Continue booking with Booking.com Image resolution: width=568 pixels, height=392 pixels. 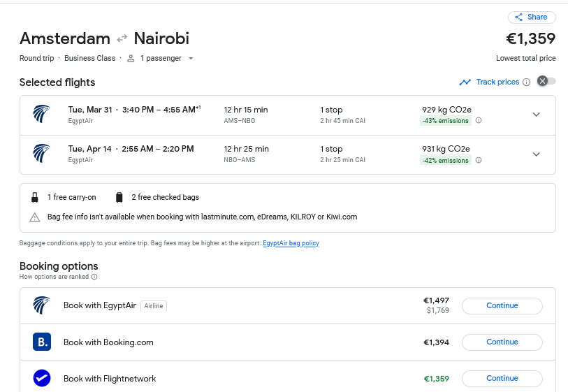(x=502, y=342)
